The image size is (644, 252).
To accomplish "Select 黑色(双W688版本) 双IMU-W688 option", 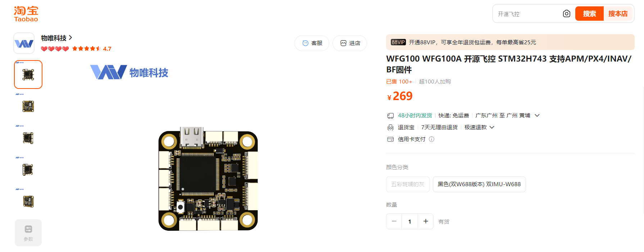I will (x=479, y=184).
